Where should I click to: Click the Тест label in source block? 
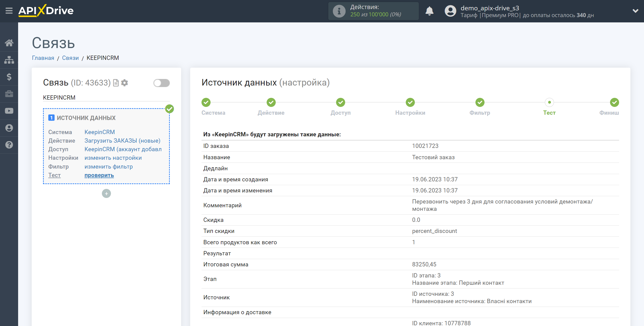pos(54,175)
